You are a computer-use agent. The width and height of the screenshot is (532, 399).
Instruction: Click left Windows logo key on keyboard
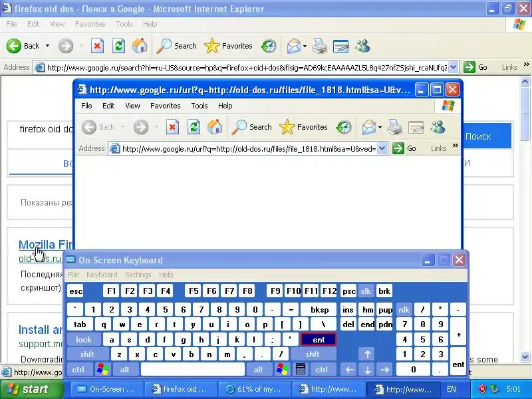[103, 369]
